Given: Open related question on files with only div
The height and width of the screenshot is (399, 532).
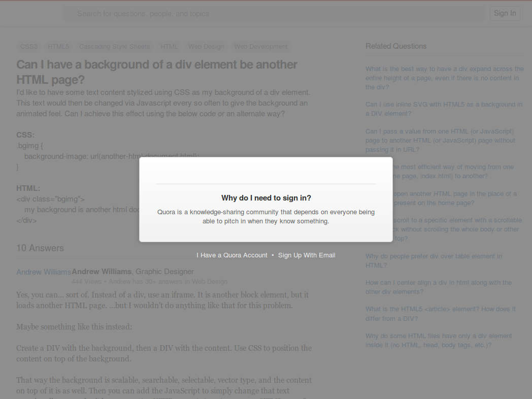Looking at the screenshot, I should 439,340.
